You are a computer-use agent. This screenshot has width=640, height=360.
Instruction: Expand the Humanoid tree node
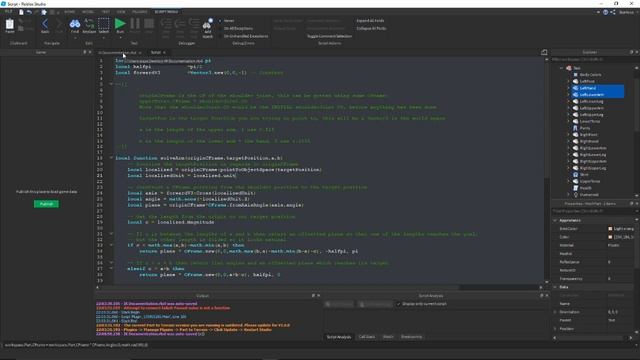[x=568, y=195]
